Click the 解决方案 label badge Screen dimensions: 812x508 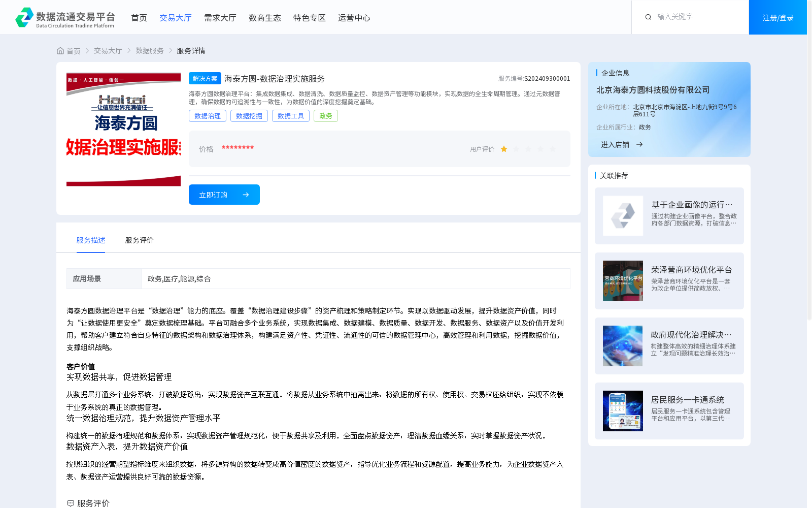205,78
